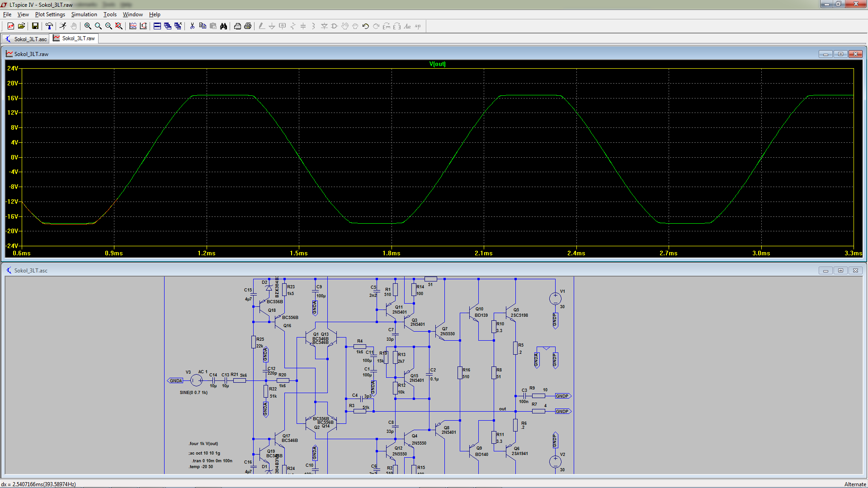Screen dimensions: 868x488
Task: Click the Tile windows horizontally icon
Action: click(157, 26)
